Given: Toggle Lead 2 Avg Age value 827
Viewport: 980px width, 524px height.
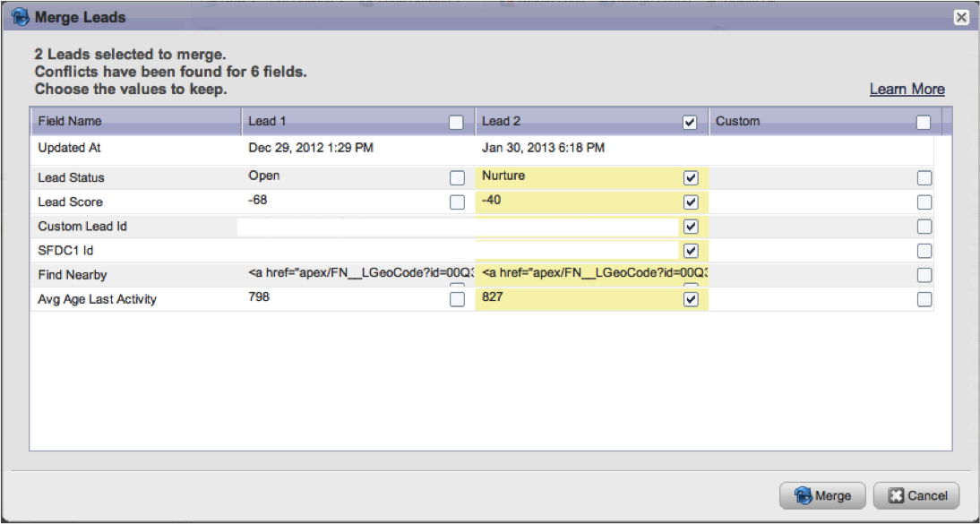Looking at the screenshot, I should (x=690, y=299).
